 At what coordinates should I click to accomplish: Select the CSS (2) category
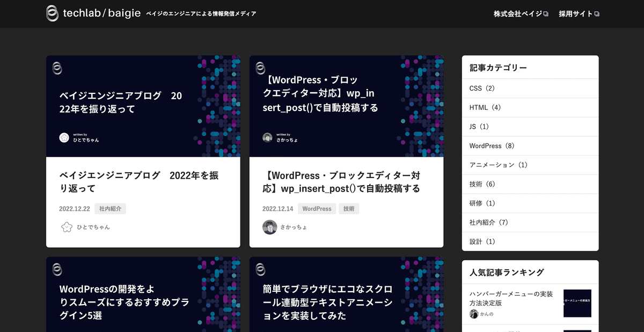pyautogui.click(x=482, y=88)
